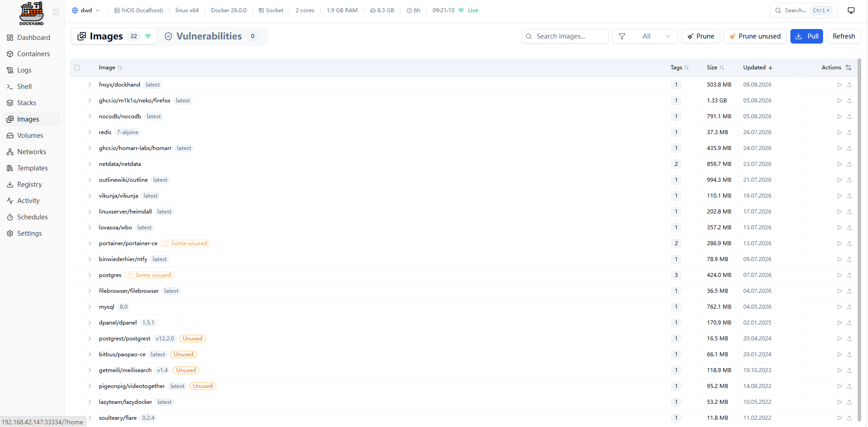Click the play icon in the binwiederhier/ntfy row
Image resolution: width=868 pixels, height=427 pixels.
(x=839, y=259)
